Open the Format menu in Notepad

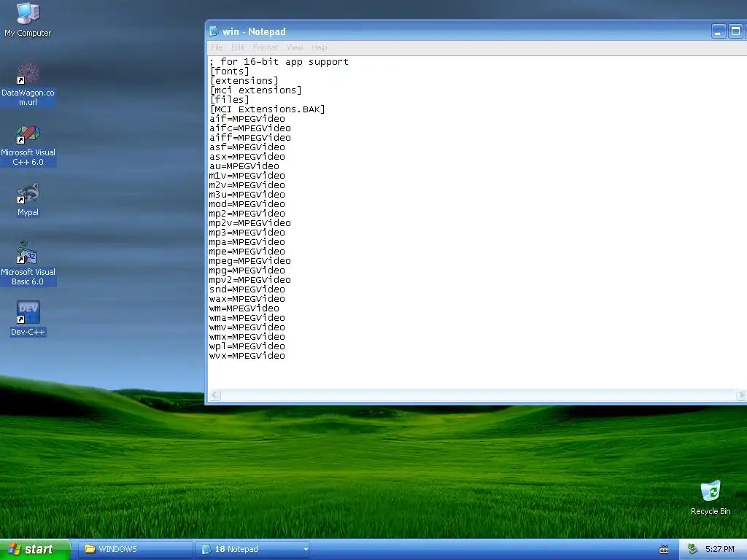coord(266,47)
